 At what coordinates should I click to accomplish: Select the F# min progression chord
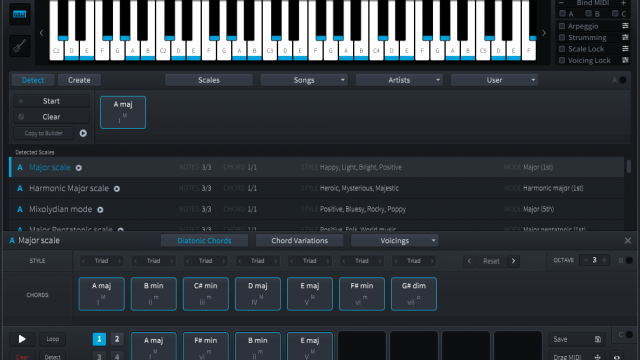pos(206,346)
